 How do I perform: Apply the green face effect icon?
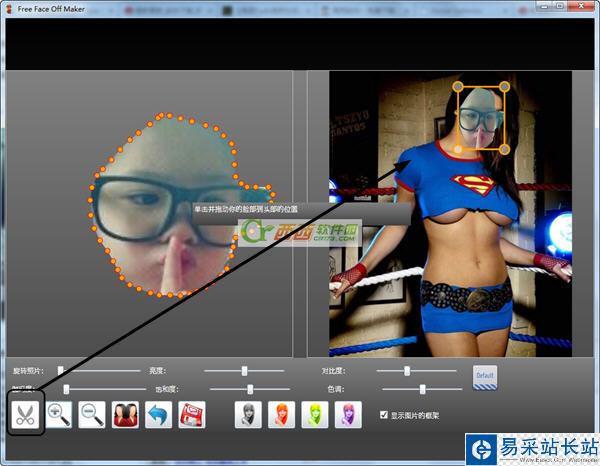coord(315,415)
